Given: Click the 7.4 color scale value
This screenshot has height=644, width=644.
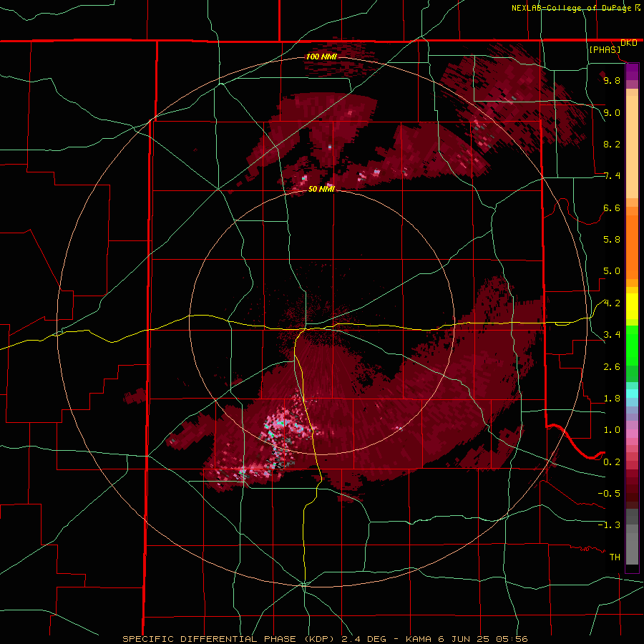Looking at the screenshot, I should pos(612,176).
